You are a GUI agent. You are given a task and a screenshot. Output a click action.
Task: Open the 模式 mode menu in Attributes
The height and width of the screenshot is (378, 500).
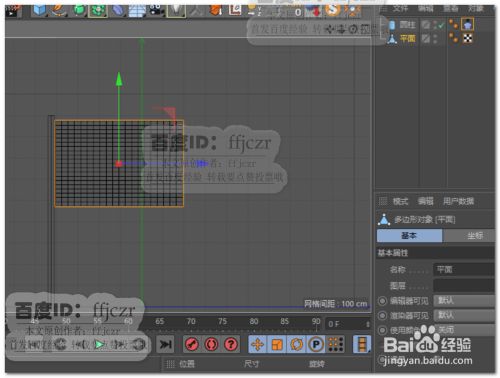click(400, 201)
